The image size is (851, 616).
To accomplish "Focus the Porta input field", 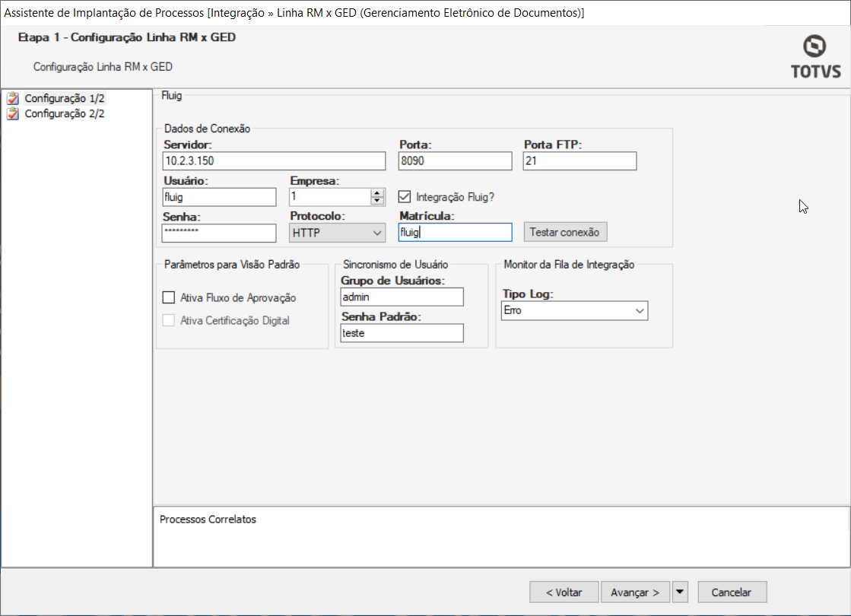I will pyautogui.click(x=455, y=161).
